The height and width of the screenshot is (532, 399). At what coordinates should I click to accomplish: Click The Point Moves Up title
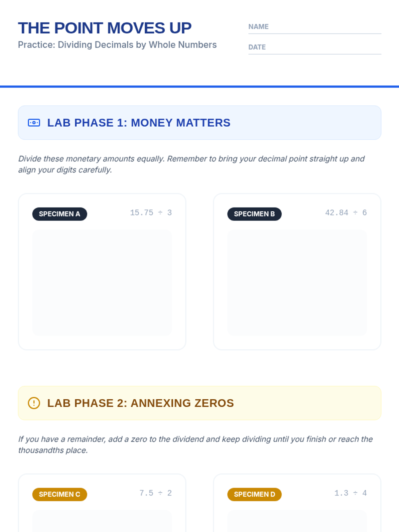105,28
